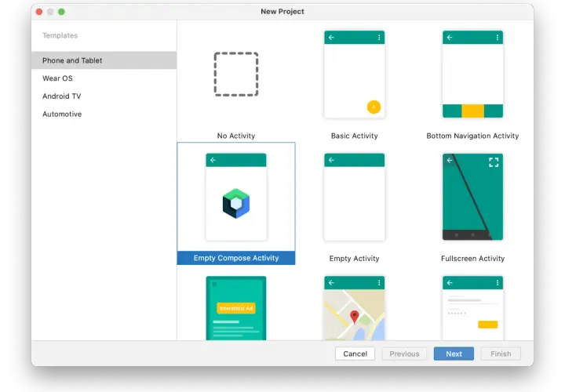The width and height of the screenshot is (565, 392).
Task: Click the Templates heading text
Action: (60, 35)
